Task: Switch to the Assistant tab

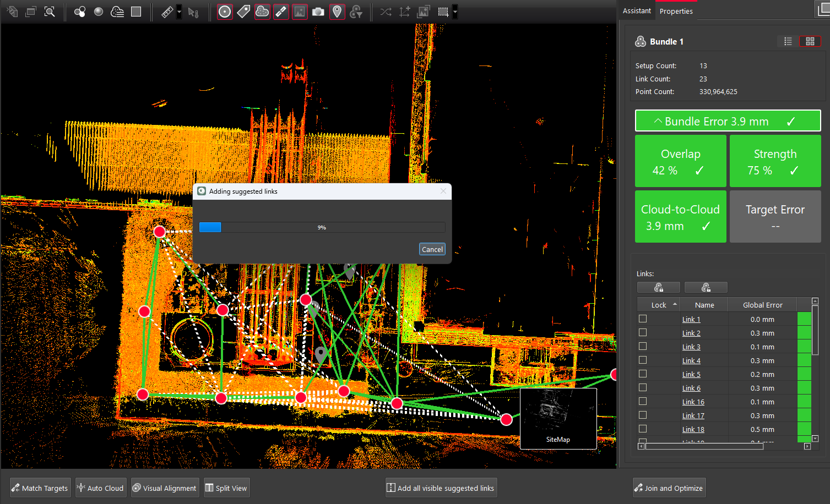Action: (637, 11)
